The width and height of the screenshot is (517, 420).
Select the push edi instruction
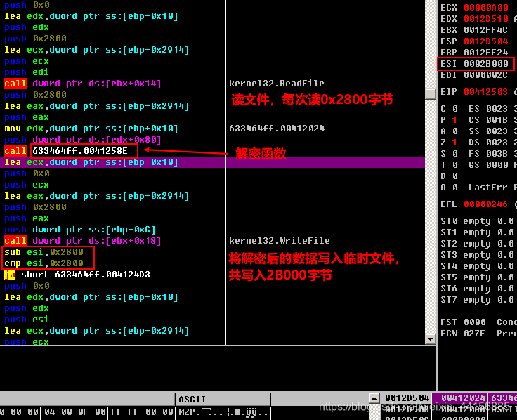pos(27,72)
